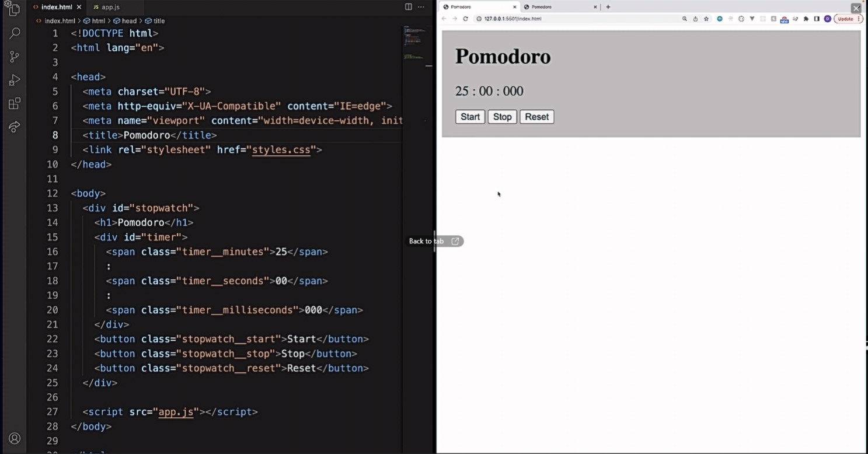Viewport: 868px width, 454px height.
Task: Open the Accounts icon at bottom left
Action: tap(15, 438)
